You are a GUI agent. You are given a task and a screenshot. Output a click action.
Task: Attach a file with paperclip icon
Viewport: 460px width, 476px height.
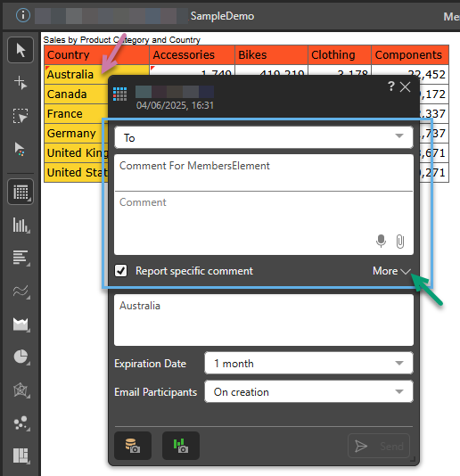(400, 242)
